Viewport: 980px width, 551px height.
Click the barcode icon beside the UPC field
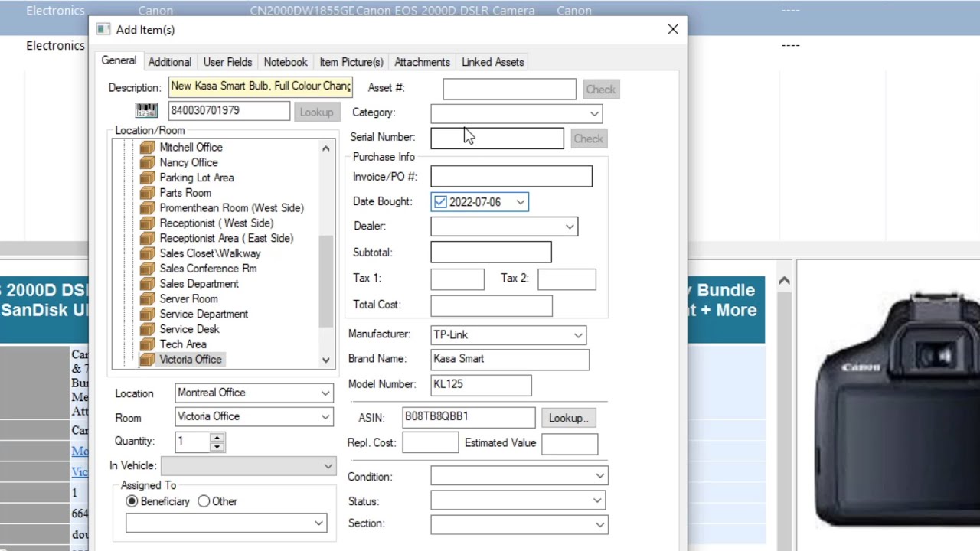(x=146, y=111)
